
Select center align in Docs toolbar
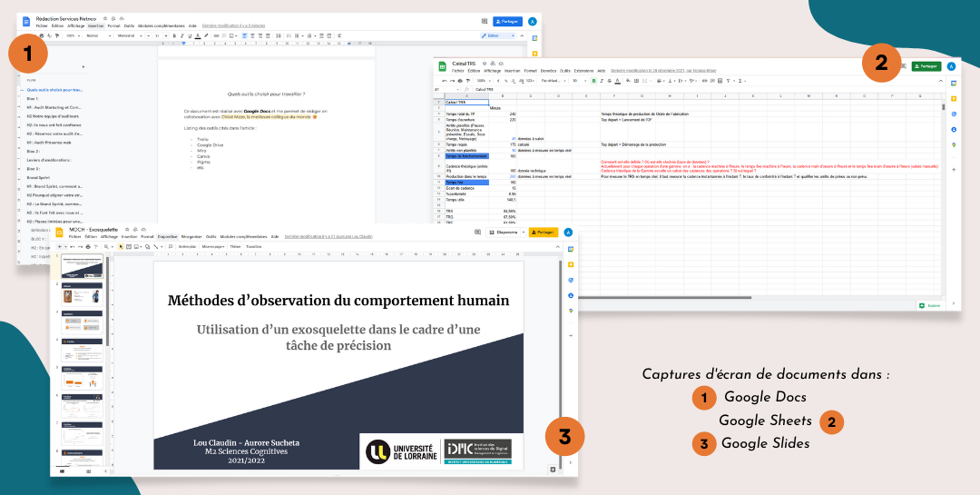pyautogui.click(x=252, y=35)
